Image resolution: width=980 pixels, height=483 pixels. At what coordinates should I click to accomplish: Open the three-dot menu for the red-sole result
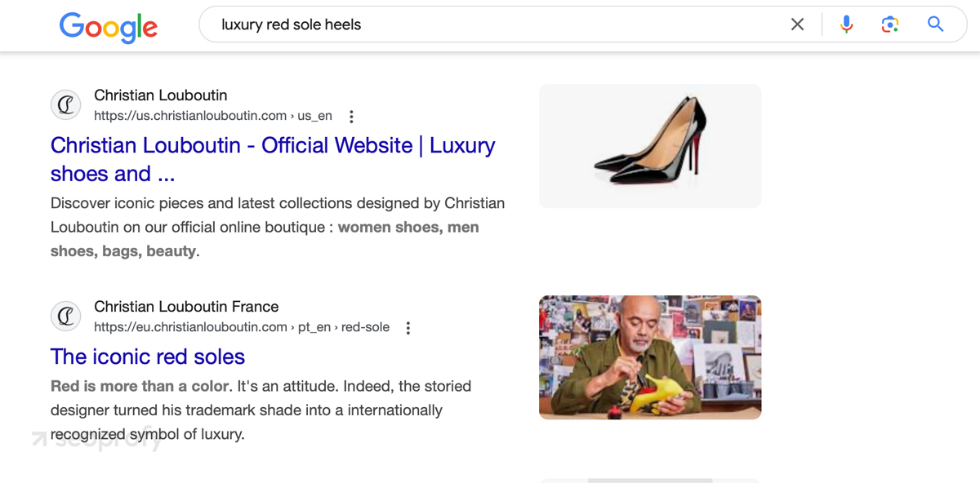408,327
